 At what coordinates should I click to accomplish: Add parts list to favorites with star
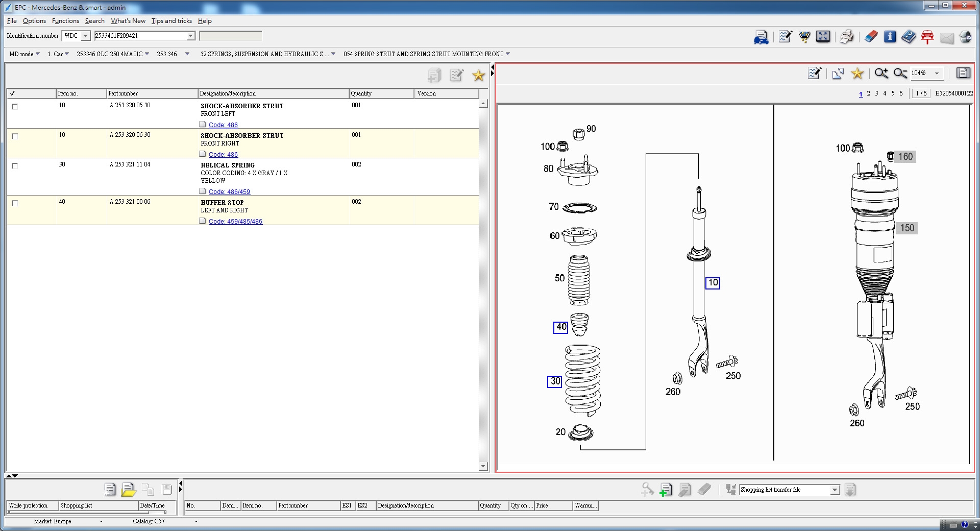click(478, 76)
